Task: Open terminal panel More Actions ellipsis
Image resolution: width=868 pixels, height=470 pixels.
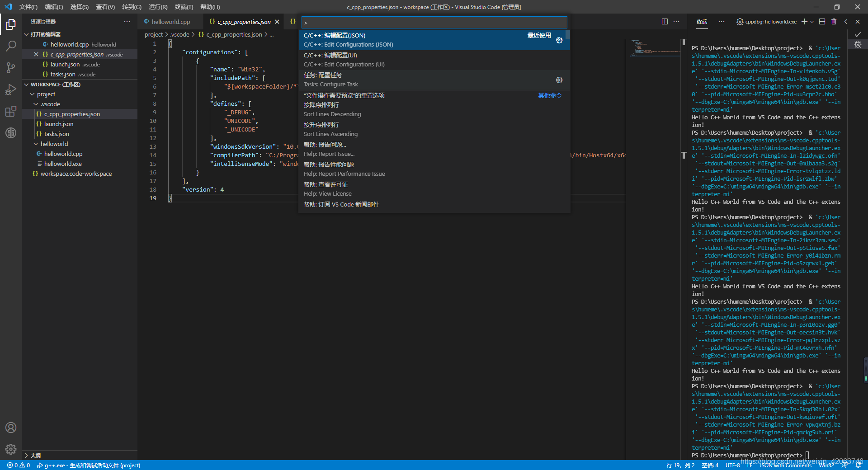Action: coord(722,22)
